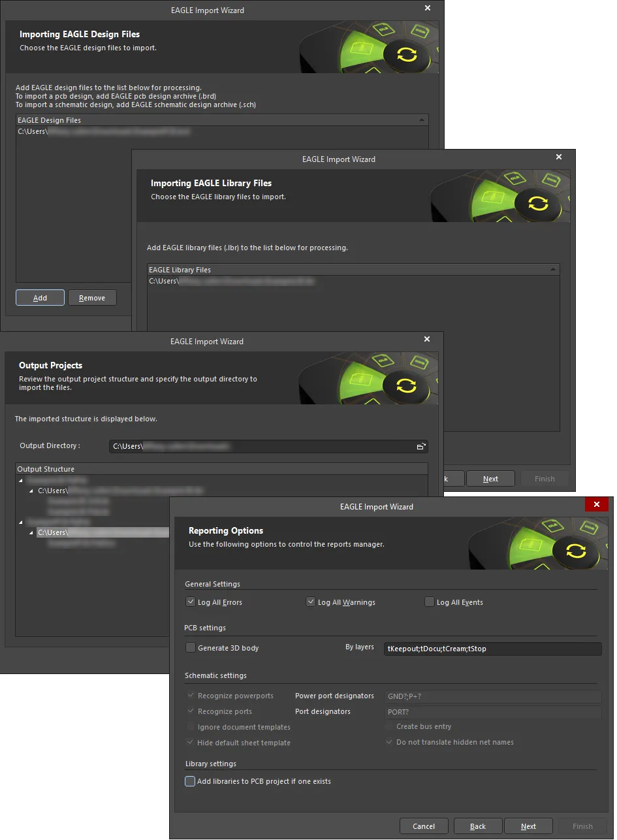Click the sync icon in Output Projects banner

[x=406, y=385]
